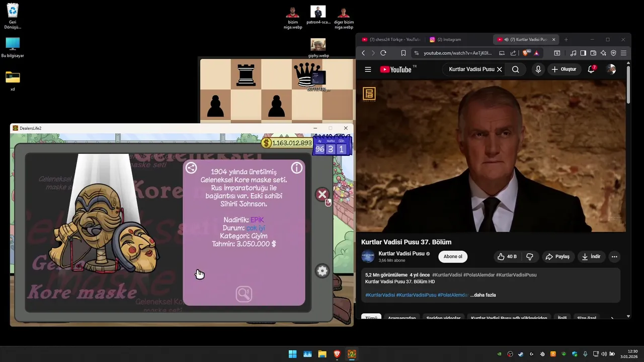Open Brave Leo AI sparkle icon
This screenshot has width=644, height=362.
pyautogui.click(x=603, y=53)
